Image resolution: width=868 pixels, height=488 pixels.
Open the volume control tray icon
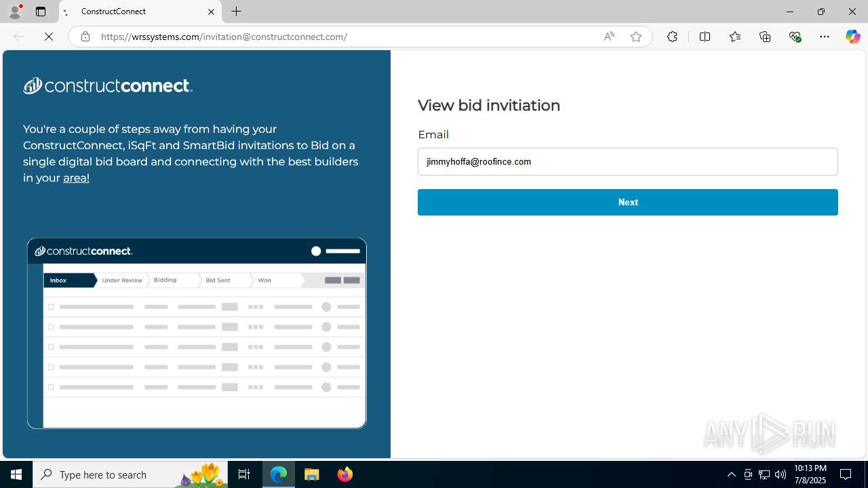coord(781,474)
